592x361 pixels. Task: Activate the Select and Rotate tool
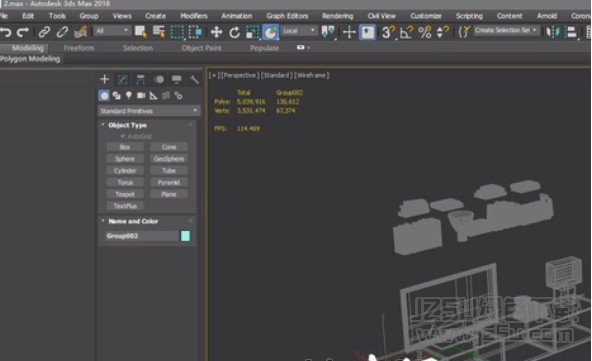pyautogui.click(x=234, y=32)
